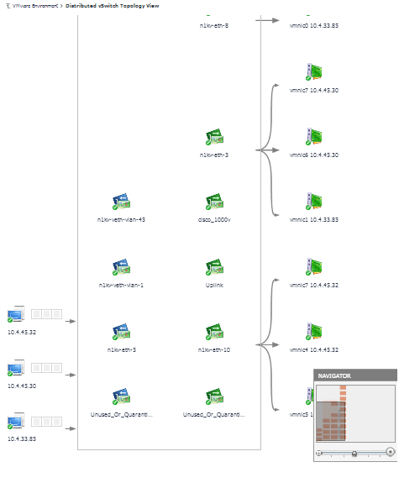The height and width of the screenshot is (504, 420).
Task: Select the host 10.4.45.30 computer icon
Action: coord(16,368)
